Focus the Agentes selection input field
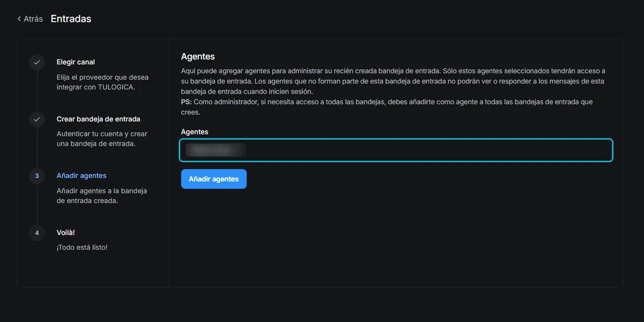644x322 pixels. click(396, 150)
